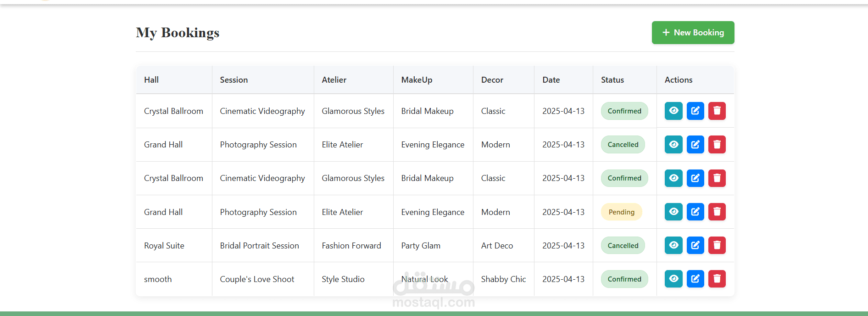Open the eye icon for the smooth hall booking
This screenshot has width=868, height=316.
[x=673, y=279]
